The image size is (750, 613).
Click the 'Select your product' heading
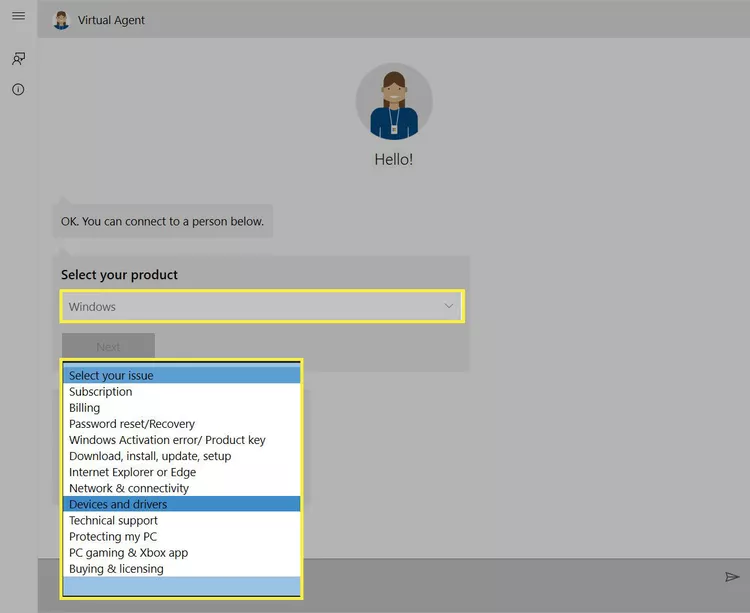119,274
